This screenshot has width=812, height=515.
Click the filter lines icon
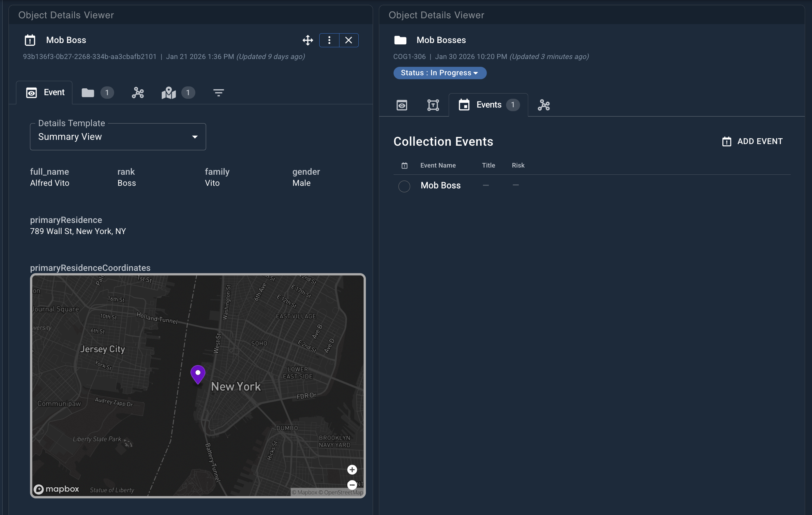point(218,93)
